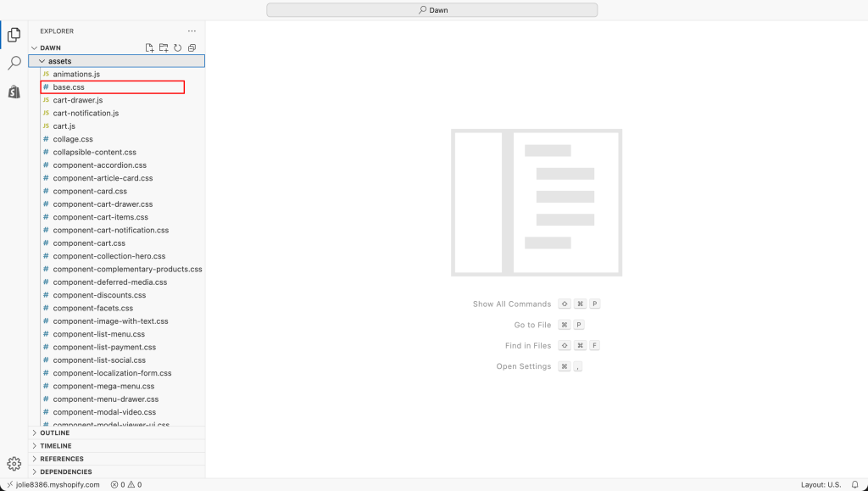Refresh the Explorer file tree
The height and width of the screenshot is (491, 868).
(178, 48)
